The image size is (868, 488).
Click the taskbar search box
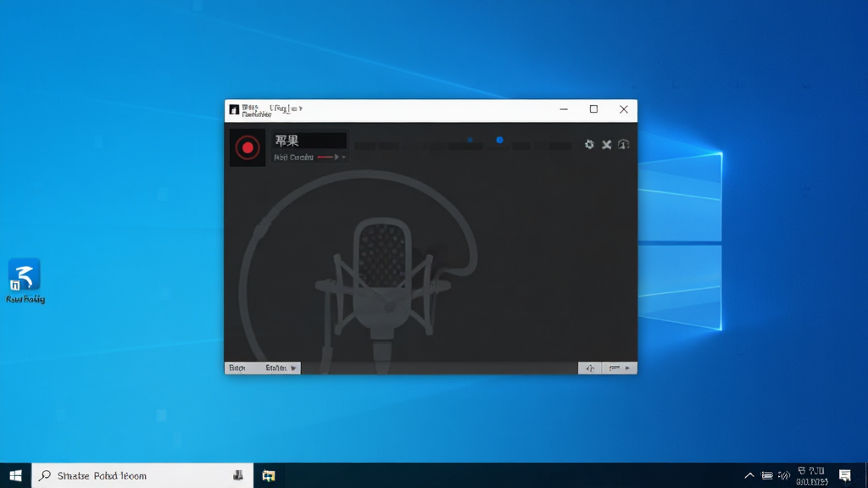(142, 475)
